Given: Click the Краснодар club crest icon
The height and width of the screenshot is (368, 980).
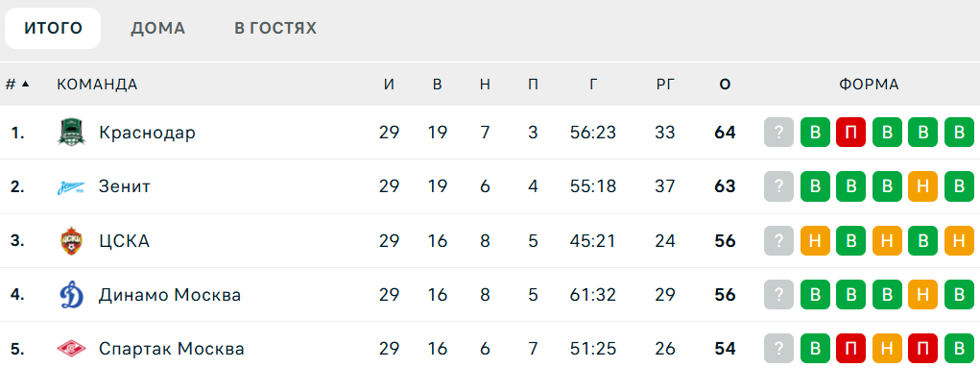Looking at the screenshot, I should pos(71,133).
